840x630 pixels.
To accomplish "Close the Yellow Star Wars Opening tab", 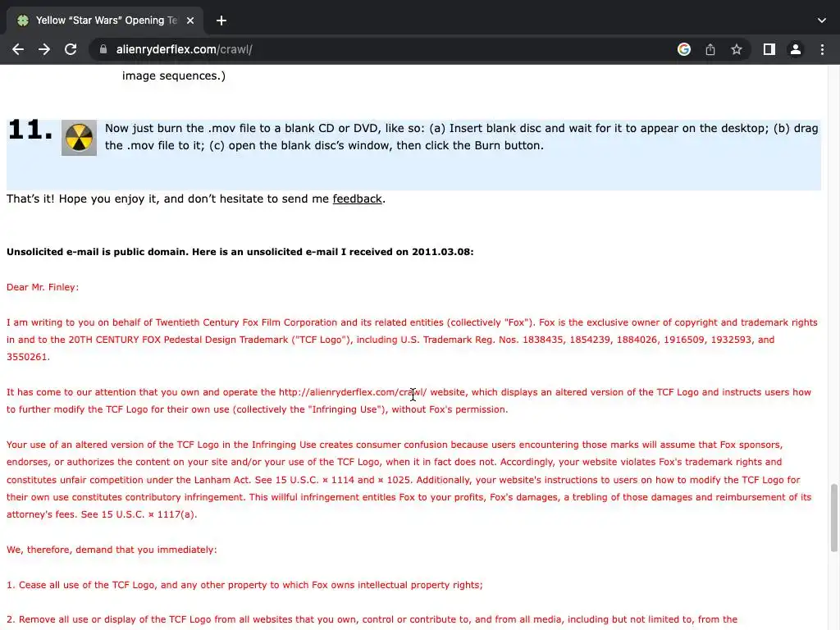I will 190,21.
